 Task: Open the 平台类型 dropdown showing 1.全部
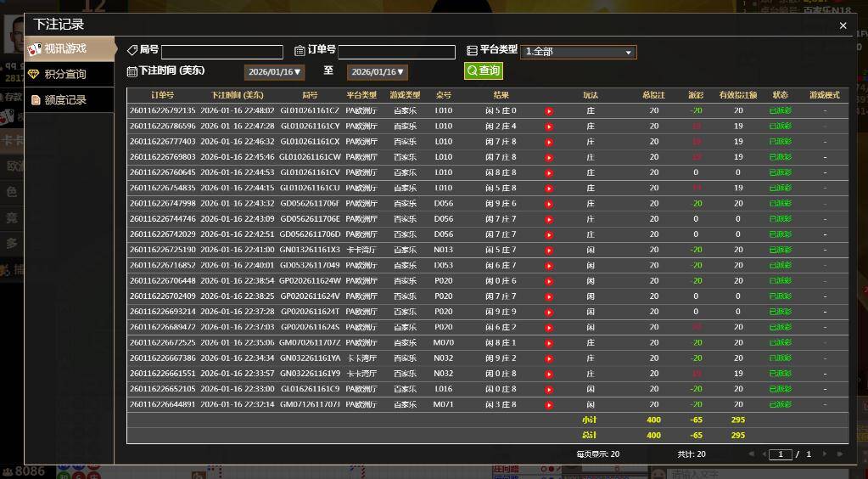coord(578,52)
